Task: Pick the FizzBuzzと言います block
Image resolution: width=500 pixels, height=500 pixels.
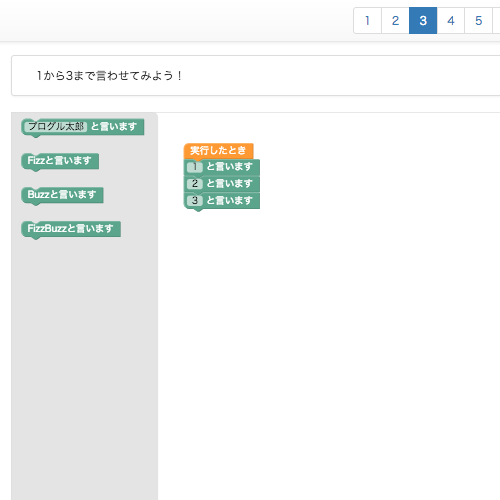Action: [71, 229]
